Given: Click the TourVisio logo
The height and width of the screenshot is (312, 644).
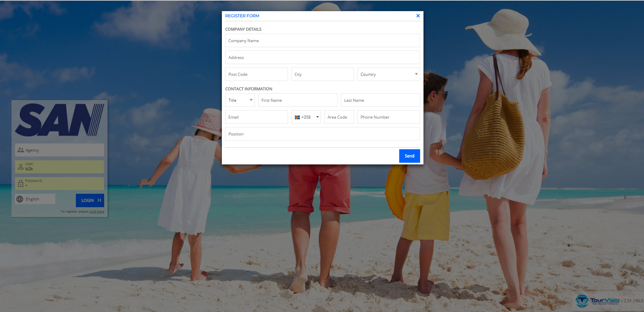Looking at the screenshot, I should [597, 301].
